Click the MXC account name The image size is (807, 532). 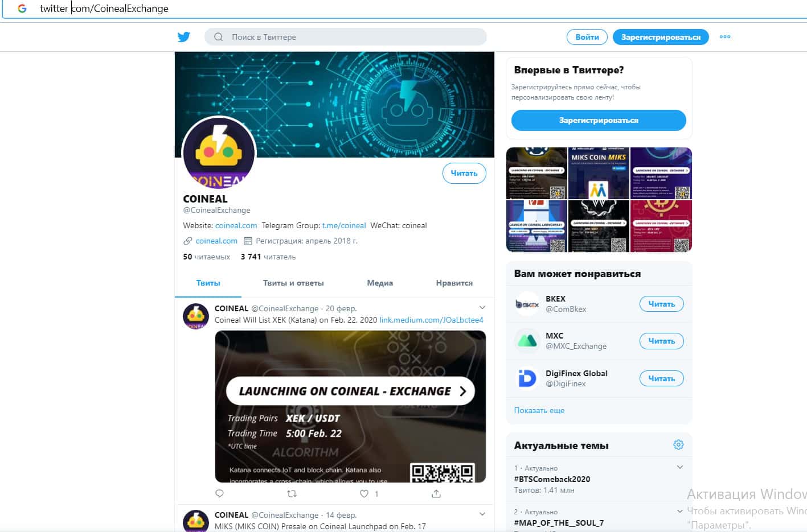tap(554, 336)
